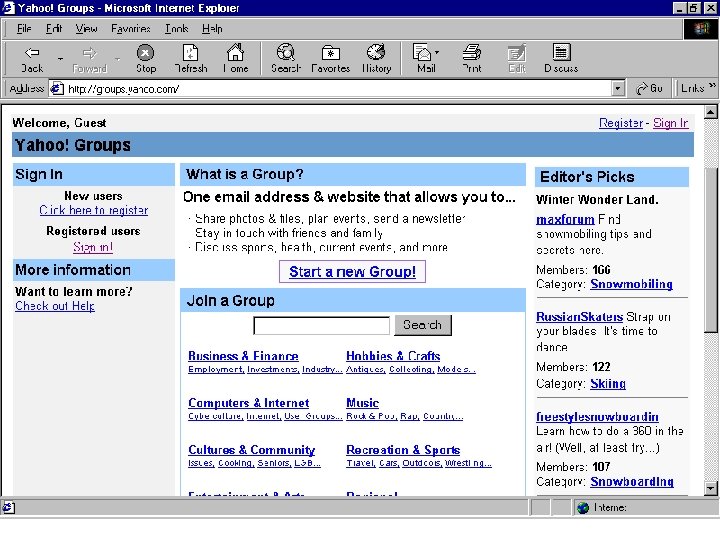The height and width of the screenshot is (540, 720).
Task: Open Recreation & Sports category
Action: pyautogui.click(x=403, y=450)
